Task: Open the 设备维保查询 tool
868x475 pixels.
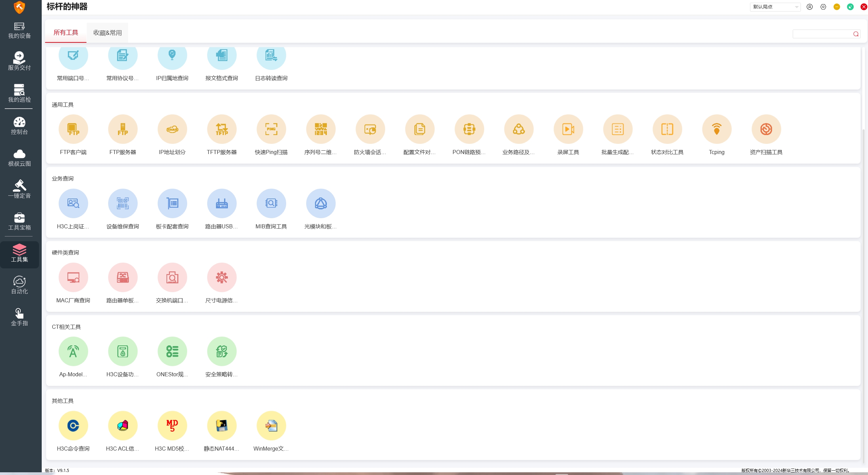Action: tap(123, 204)
